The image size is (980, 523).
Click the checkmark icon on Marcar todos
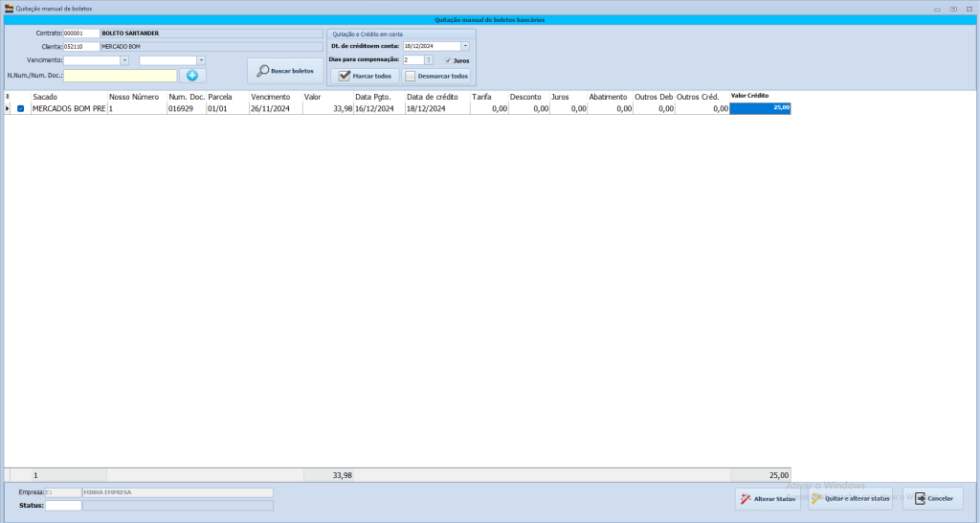pos(345,76)
